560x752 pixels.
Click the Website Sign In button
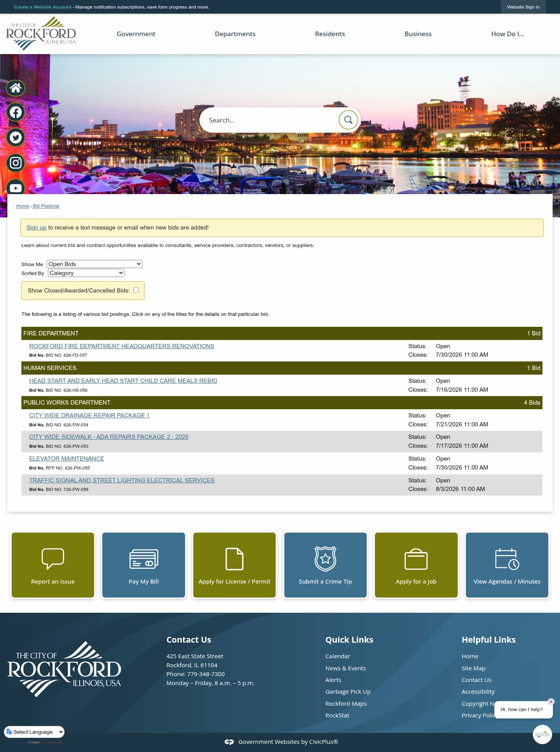pyautogui.click(x=523, y=7)
